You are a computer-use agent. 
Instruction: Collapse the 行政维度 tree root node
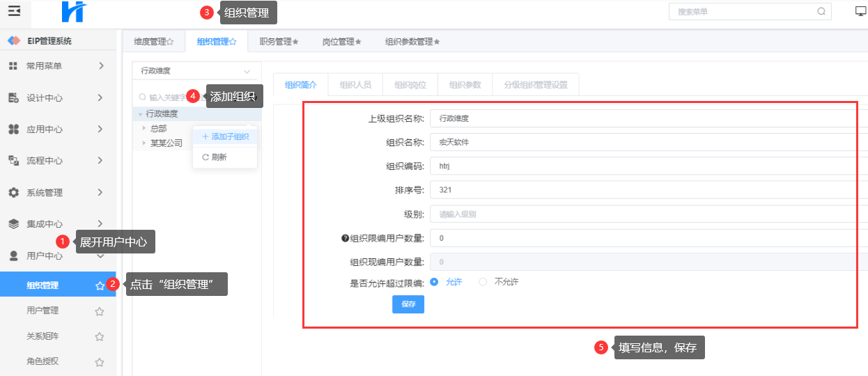[141, 114]
